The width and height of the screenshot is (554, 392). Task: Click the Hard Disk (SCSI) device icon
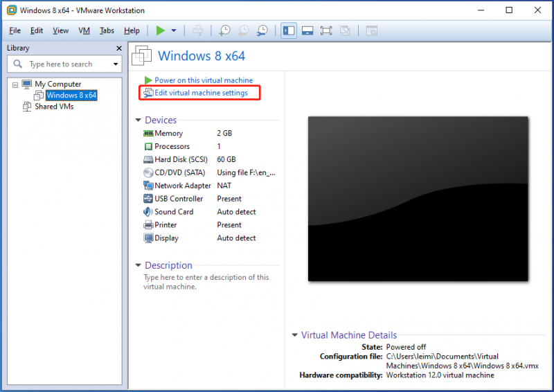coord(148,159)
